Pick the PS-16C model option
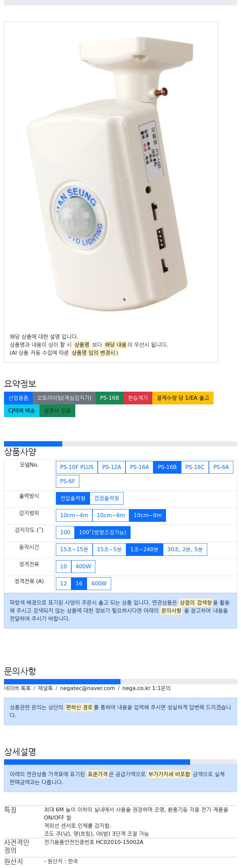 click(195, 467)
